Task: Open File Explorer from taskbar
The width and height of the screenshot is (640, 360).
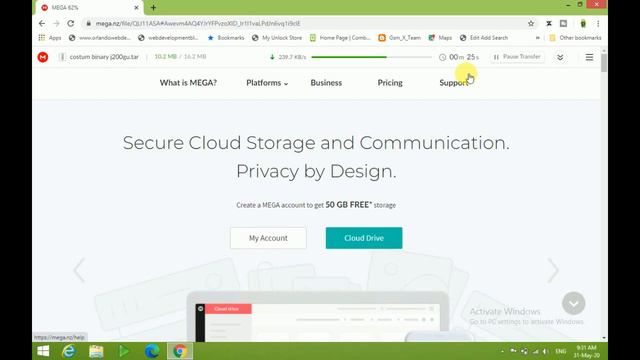Action: point(96,351)
